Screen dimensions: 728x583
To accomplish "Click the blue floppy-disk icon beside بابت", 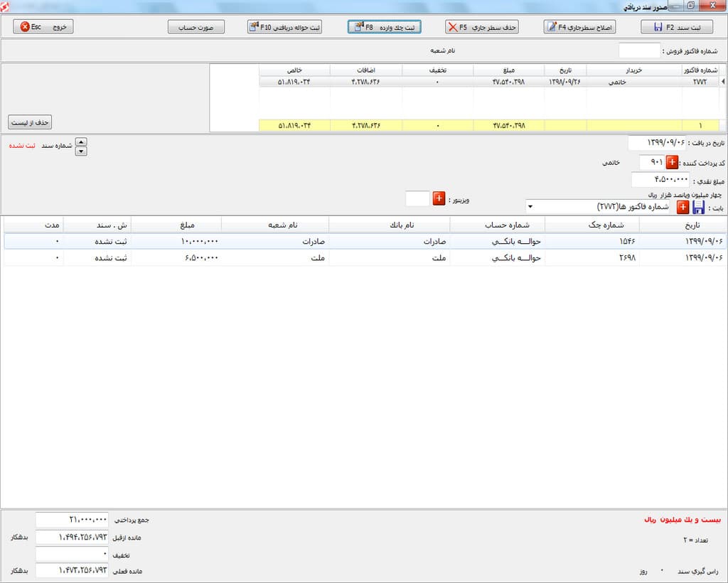I will tap(699, 207).
